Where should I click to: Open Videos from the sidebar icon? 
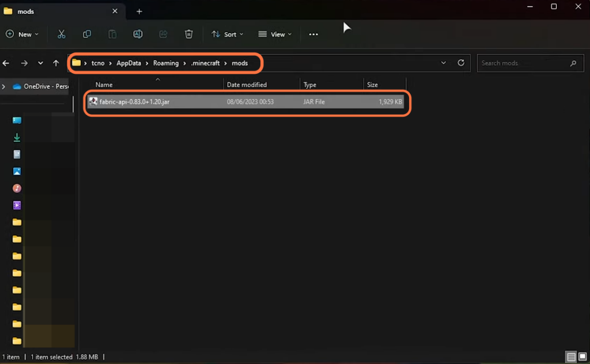(17, 205)
